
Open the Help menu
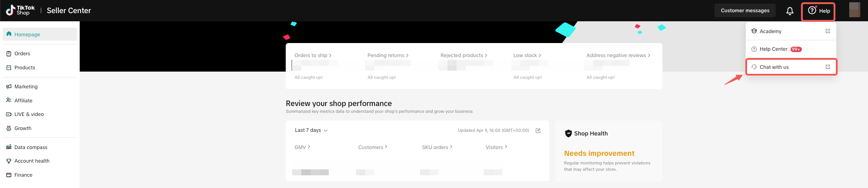point(819,11)
